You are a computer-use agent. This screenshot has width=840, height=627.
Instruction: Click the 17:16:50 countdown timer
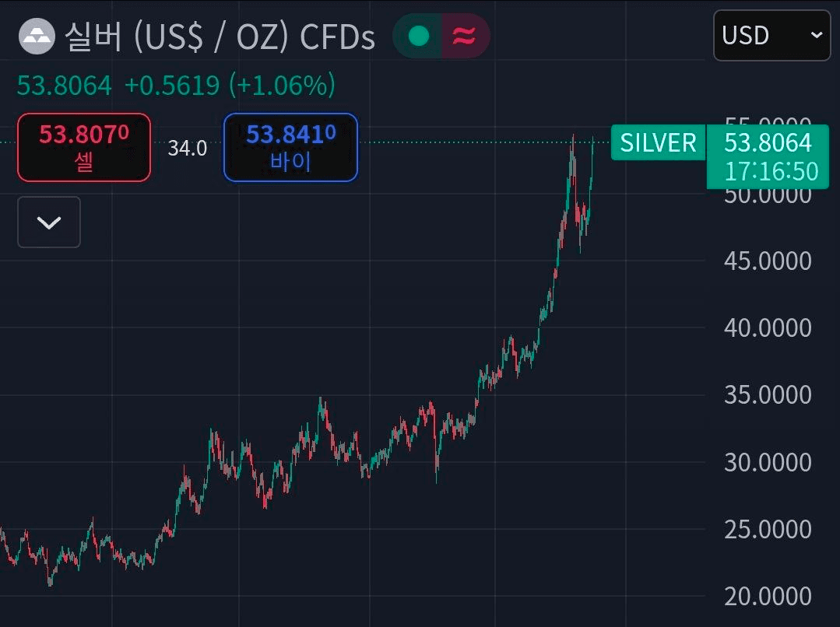tap(771, 171)
